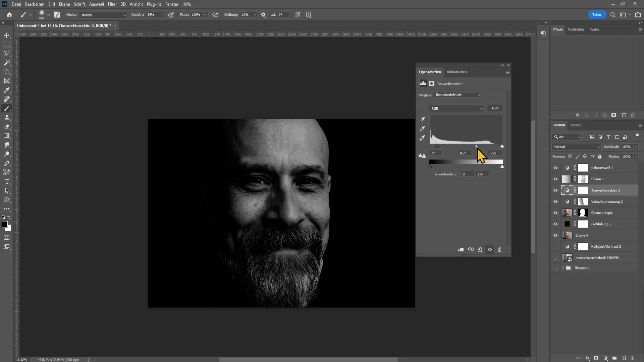Click the Teilen button top right
The height and width of the screenshot is (362, 644).
point(596,15)
